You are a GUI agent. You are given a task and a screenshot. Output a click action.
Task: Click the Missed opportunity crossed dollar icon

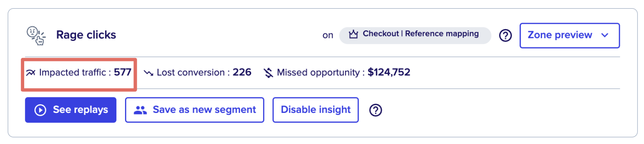pos(268,72)
